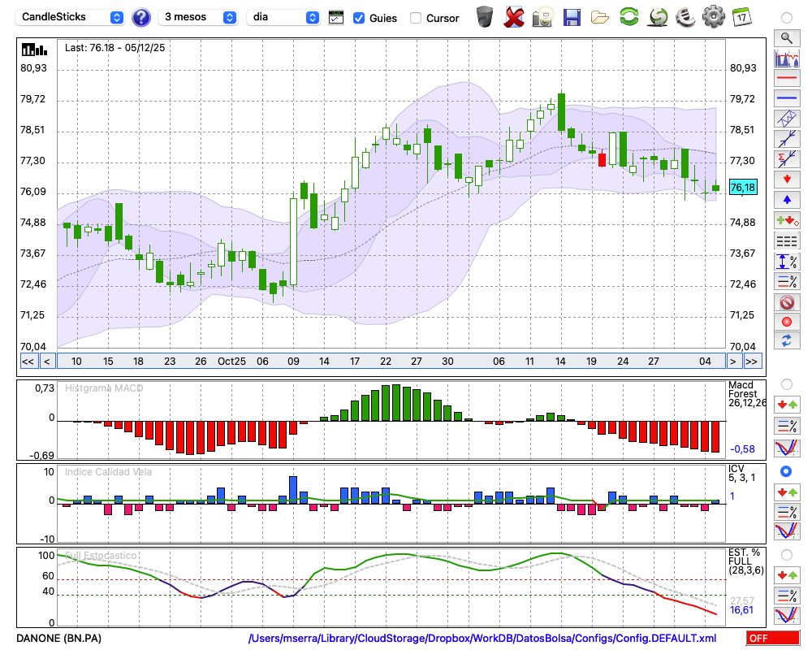The width and height of the screenshot is (812, 650).
Task: Open the settings gear in the toolbar
Action: click(x=713, y=17)
